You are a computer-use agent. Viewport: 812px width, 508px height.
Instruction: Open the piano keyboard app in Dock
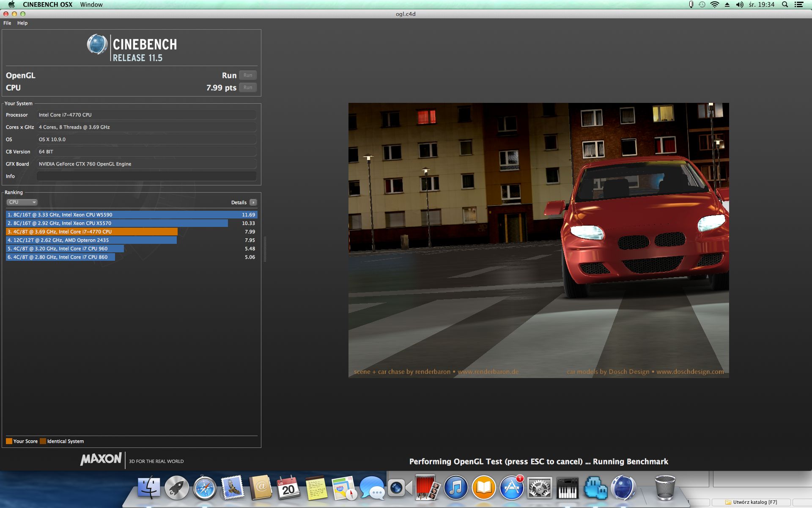(567, 488)
